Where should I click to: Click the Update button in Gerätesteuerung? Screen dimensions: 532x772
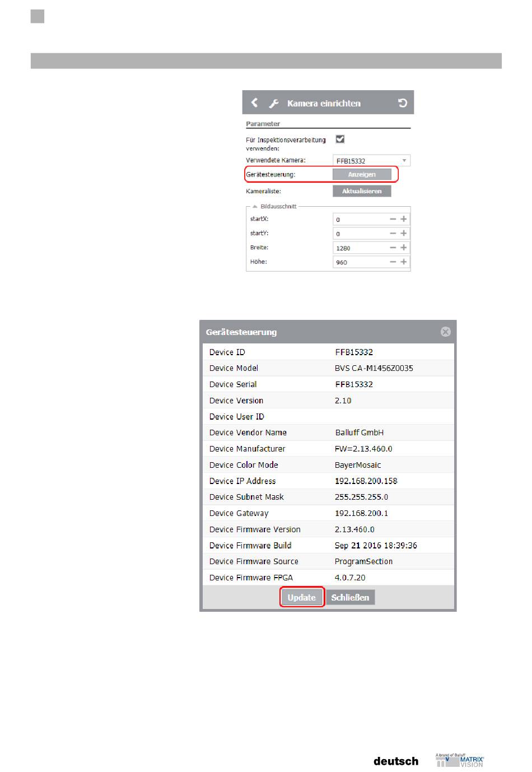(x=302, y=597)
